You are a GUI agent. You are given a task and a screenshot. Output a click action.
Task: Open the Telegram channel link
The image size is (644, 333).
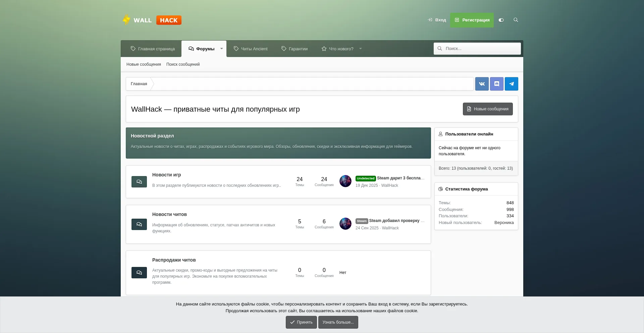pos(512,84)
